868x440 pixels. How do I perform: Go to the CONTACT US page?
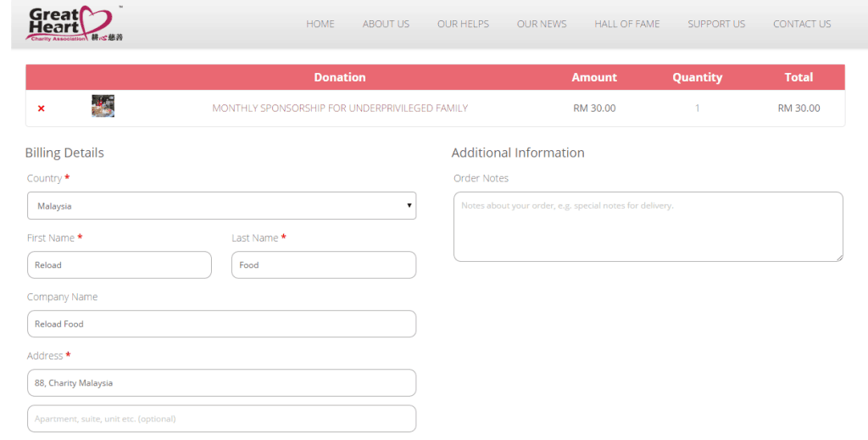(802, 24)
